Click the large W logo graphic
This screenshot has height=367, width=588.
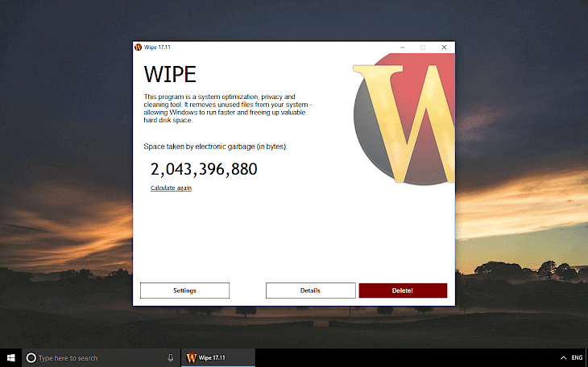pos(404,119)
